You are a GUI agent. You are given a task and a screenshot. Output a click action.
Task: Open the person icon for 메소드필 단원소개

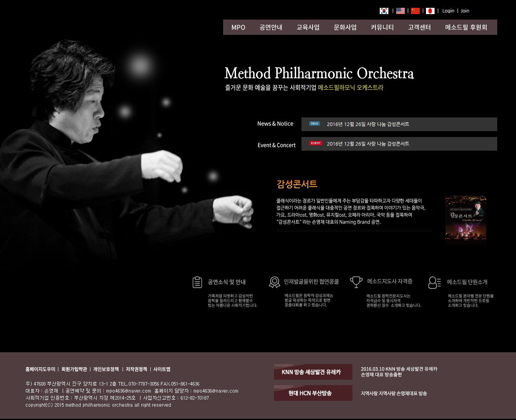pyautogui.click(x=435, y=282)
